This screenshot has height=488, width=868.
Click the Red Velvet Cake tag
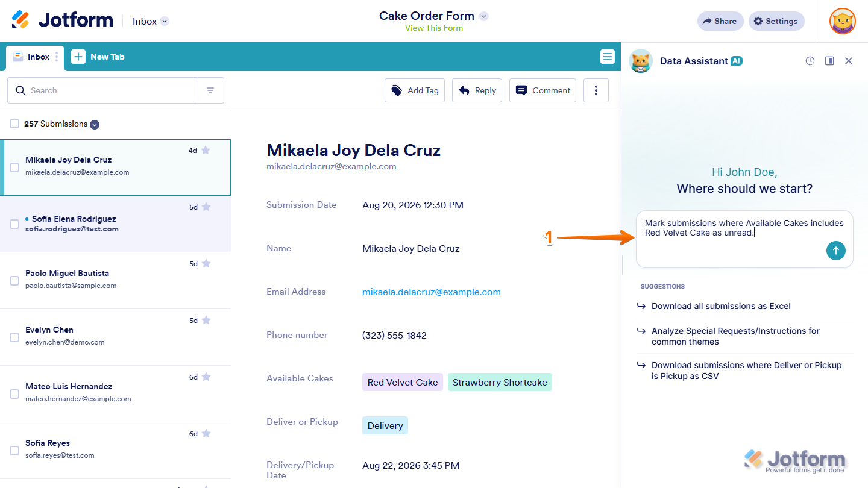(403, 382)
